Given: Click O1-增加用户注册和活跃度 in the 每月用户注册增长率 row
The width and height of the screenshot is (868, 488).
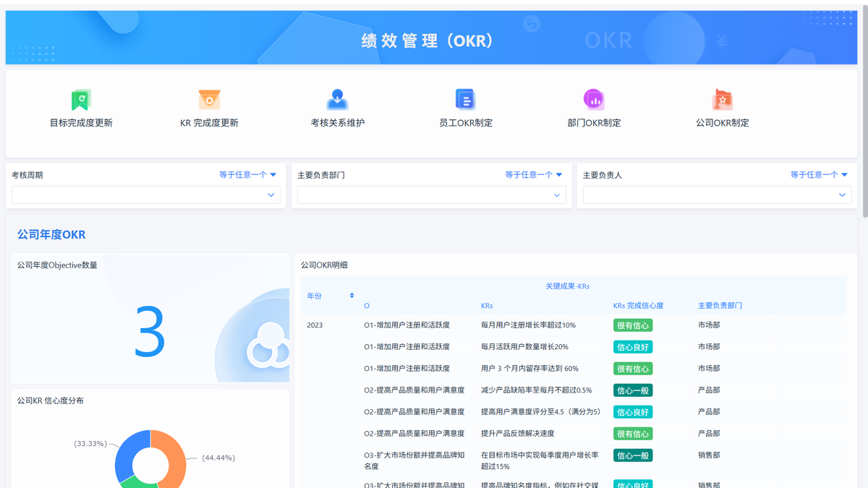Looking at the screenshot, I should 407,325.
